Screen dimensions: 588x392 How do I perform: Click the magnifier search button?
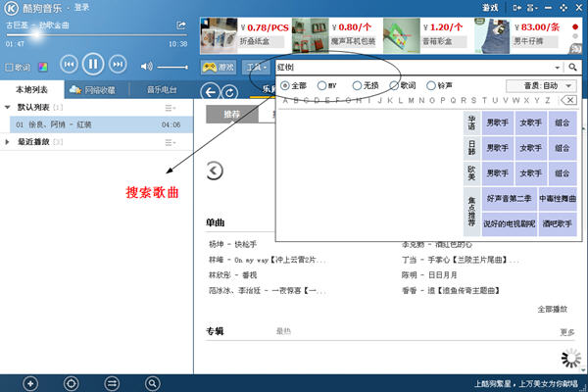572,67
